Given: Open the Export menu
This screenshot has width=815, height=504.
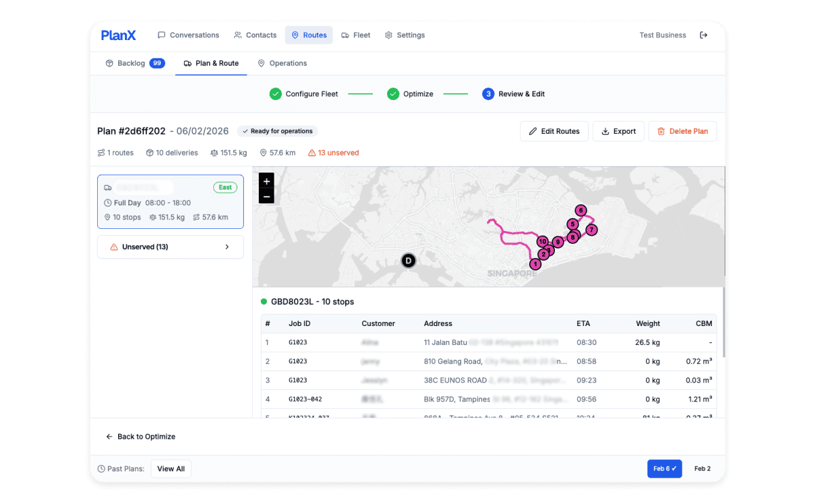Looking at the screenshot, I should pos(618,131).
